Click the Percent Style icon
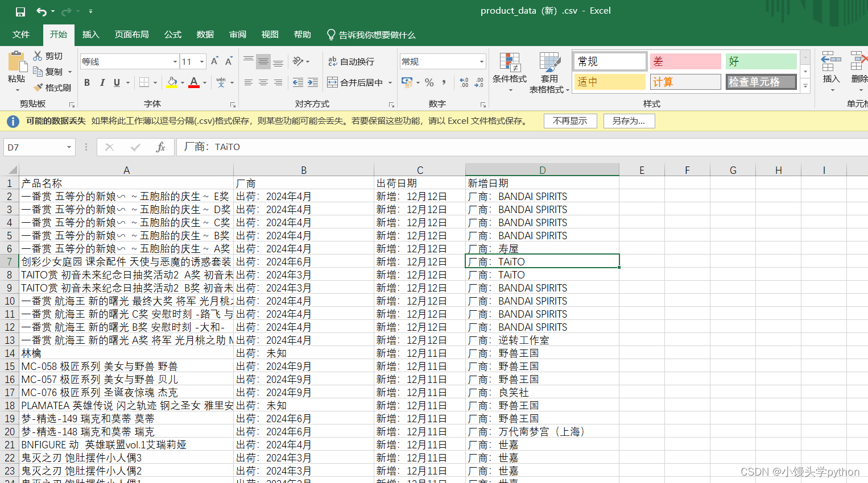Viewport: 868px width, 483px height. (x=429, y=82)
